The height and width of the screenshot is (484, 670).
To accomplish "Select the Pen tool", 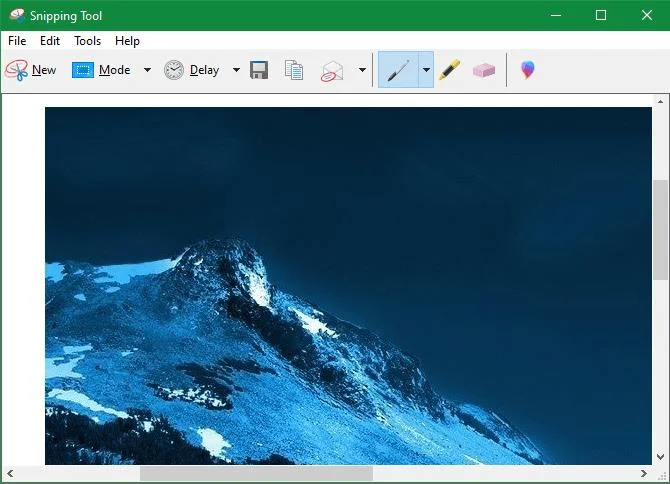I will [398, 70].
